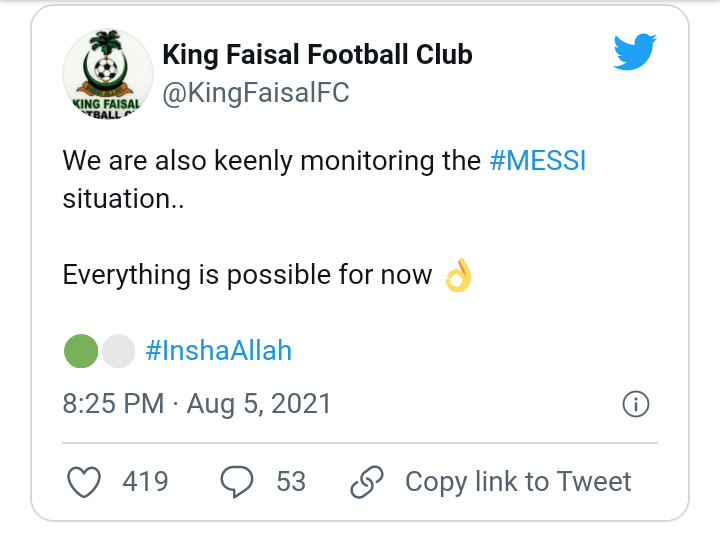
Task: Click the white circle emoji
Action: pos(118,351)
